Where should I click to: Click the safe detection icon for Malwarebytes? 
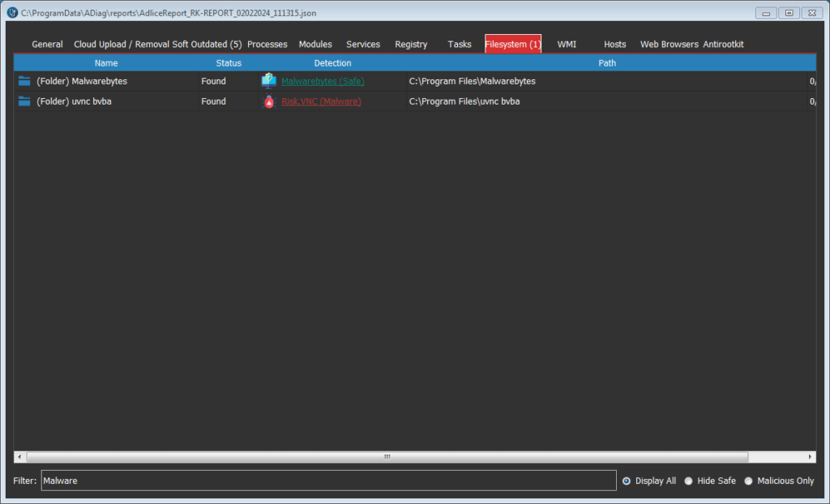coord(269,81)
